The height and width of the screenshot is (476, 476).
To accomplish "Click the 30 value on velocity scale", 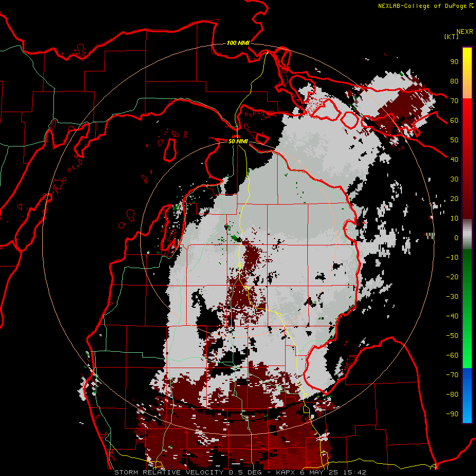I will coord(454,179).
